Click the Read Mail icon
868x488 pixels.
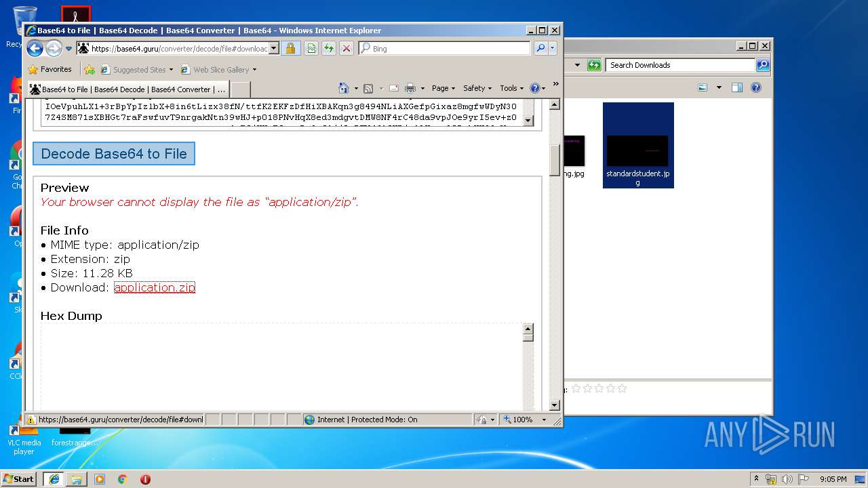click(x=393, y=88)
